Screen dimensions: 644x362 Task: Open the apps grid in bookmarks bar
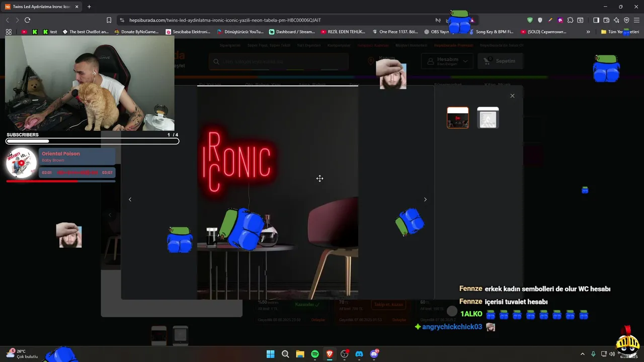pyautogui.click(x=9, y=32)
